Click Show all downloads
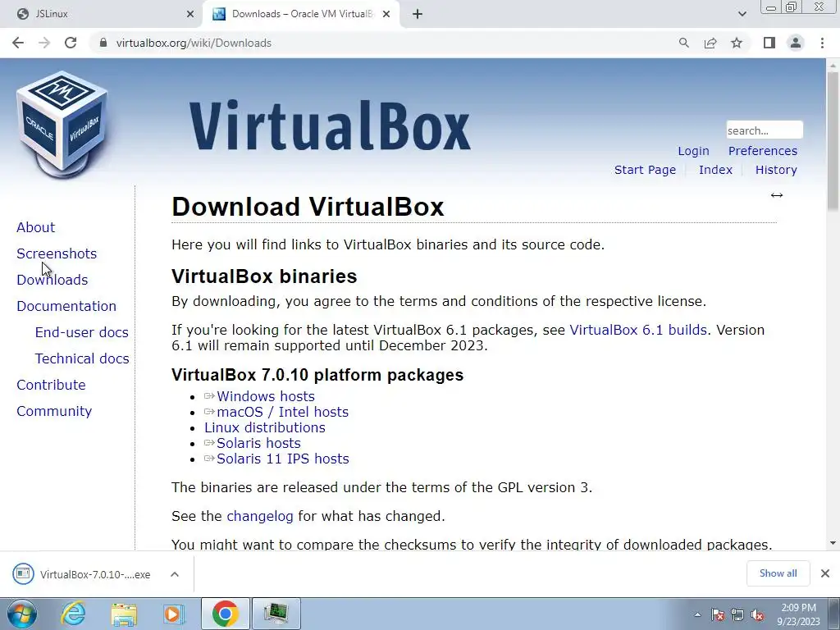Image resolution: width=840 pixels, height=630 pixels. point(778,573)
